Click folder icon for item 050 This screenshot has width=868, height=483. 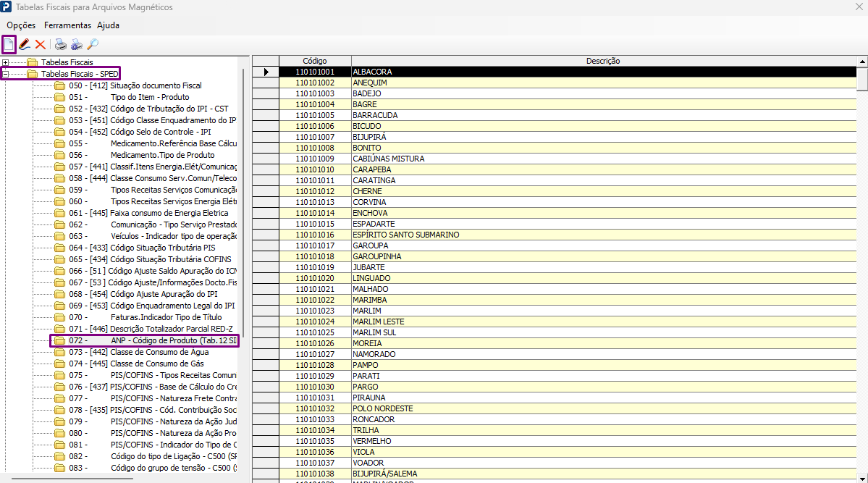[60, 85]
